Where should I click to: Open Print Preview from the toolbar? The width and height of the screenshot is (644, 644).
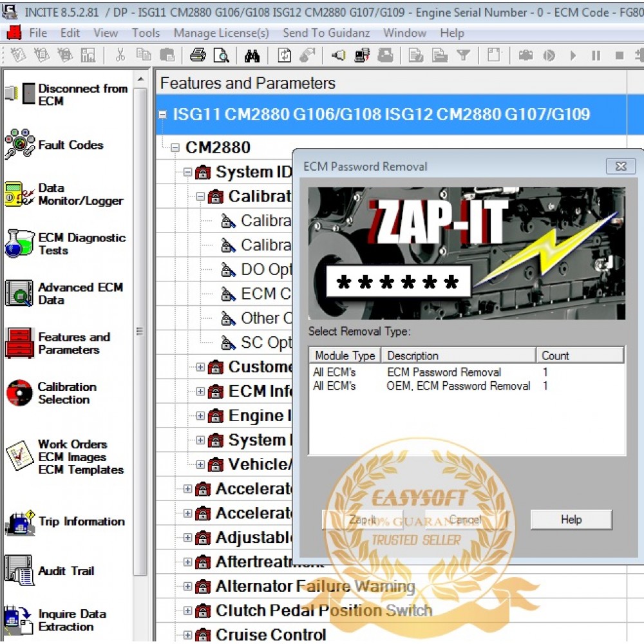222,55
